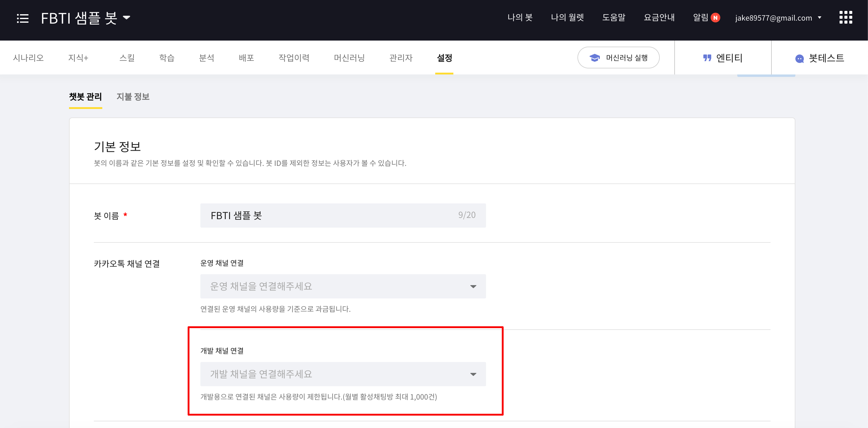868x428 pixels.
Task: Click the 연결된 운영 채널의 사용량 billing note
Action: pos(275,309)
